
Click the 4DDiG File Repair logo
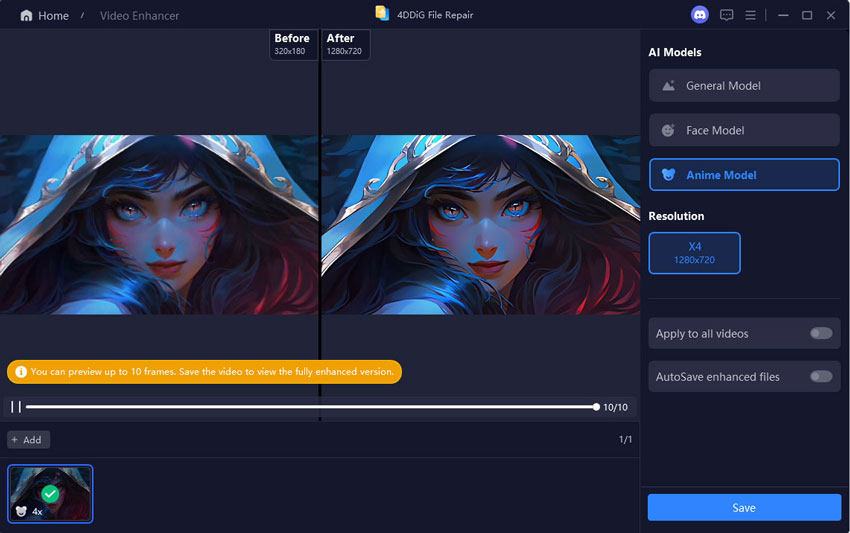[x=382, y=14]
